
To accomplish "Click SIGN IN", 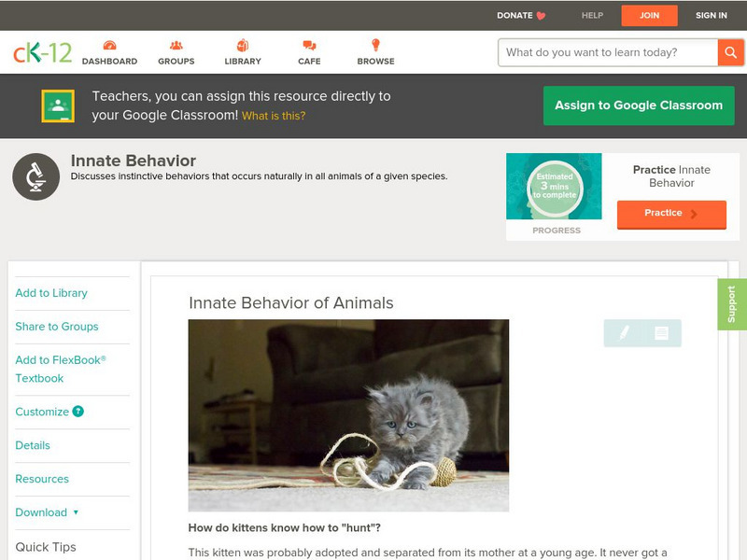I will [712, 16].
